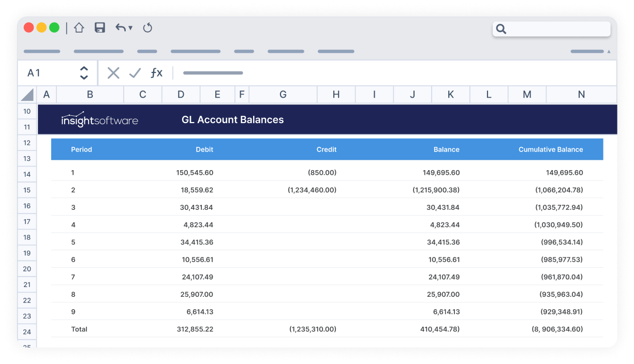Open the first ribbon tab placeholder
This screenshot has width=634, height=364.
coord(42,52)
